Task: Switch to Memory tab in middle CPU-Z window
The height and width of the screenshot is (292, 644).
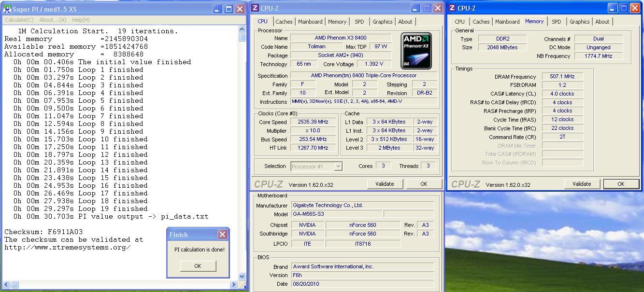Action: 337,22
